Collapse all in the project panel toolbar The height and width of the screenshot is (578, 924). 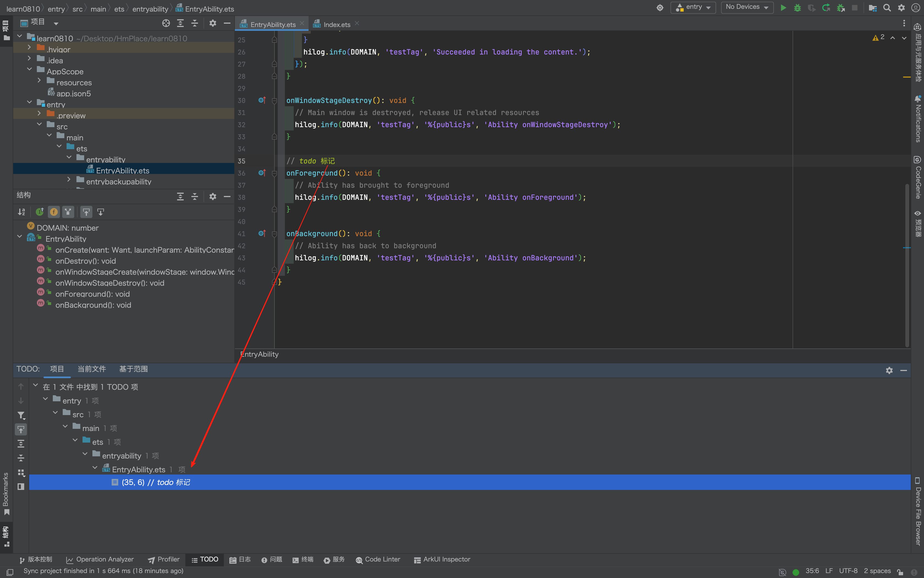click(x=194, y=23)
